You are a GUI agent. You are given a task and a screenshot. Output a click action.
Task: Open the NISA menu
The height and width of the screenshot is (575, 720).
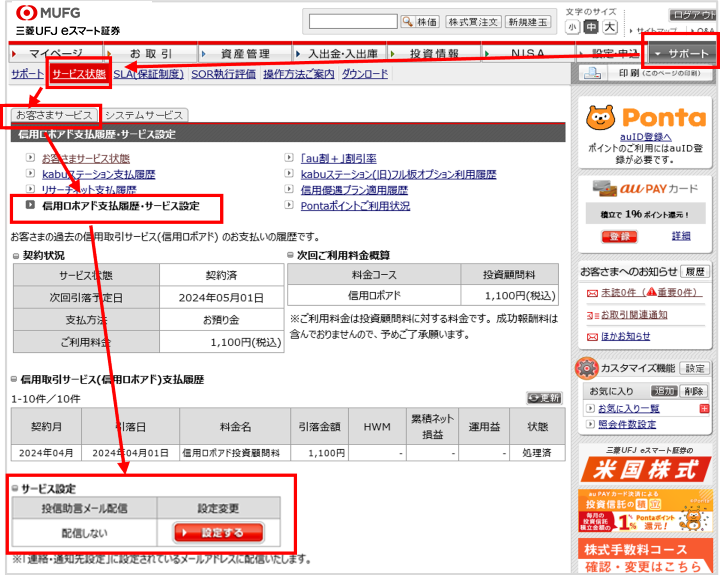coord(529,53)
